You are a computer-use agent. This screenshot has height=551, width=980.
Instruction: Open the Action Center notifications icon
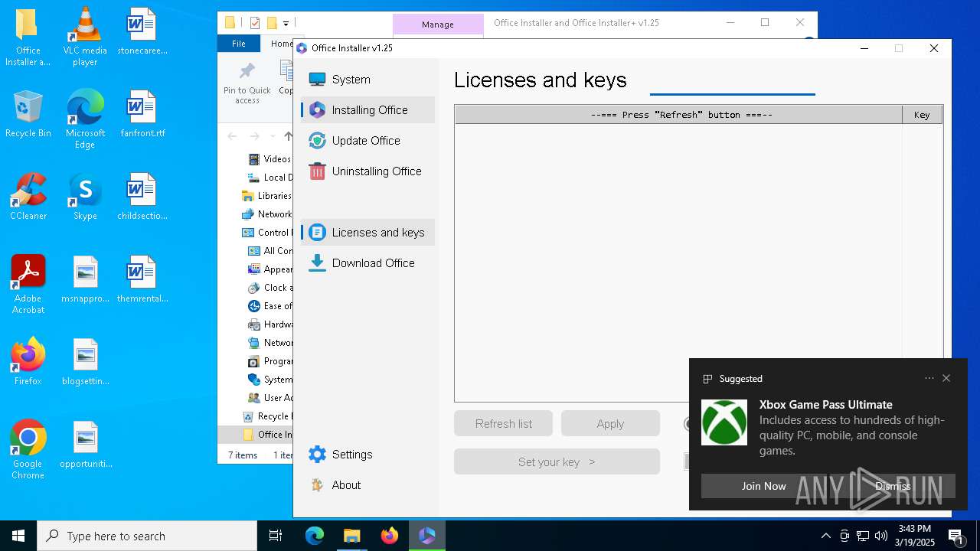tap(955, 536)
